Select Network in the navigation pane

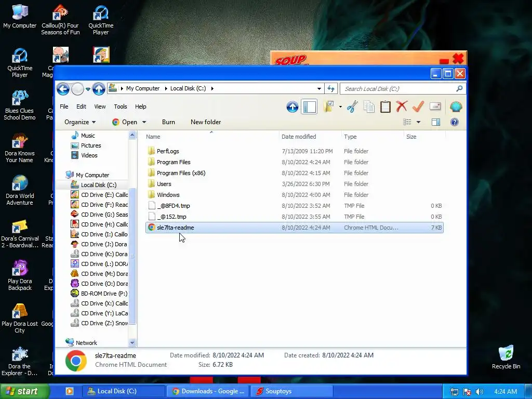[82, 343]
